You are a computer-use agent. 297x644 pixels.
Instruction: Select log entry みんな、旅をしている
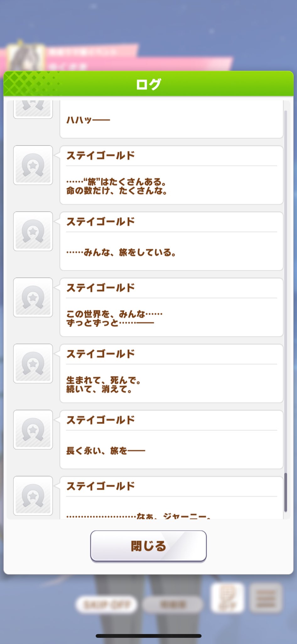171,241
